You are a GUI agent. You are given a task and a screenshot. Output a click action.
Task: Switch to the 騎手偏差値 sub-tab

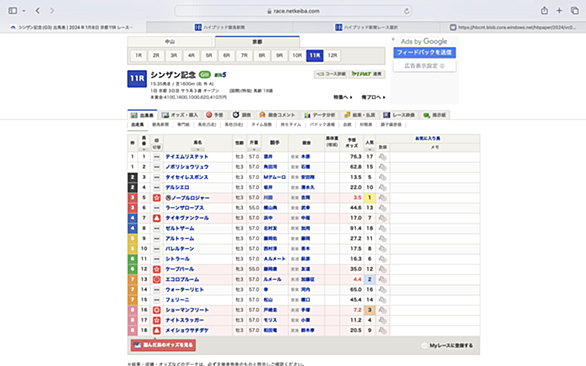coord(391,124)
